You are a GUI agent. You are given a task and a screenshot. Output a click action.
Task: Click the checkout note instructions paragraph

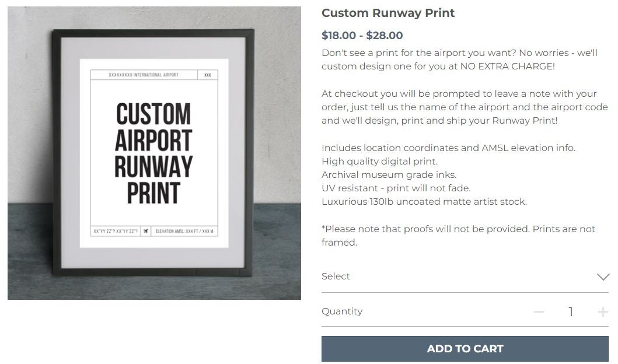[465, 107]
